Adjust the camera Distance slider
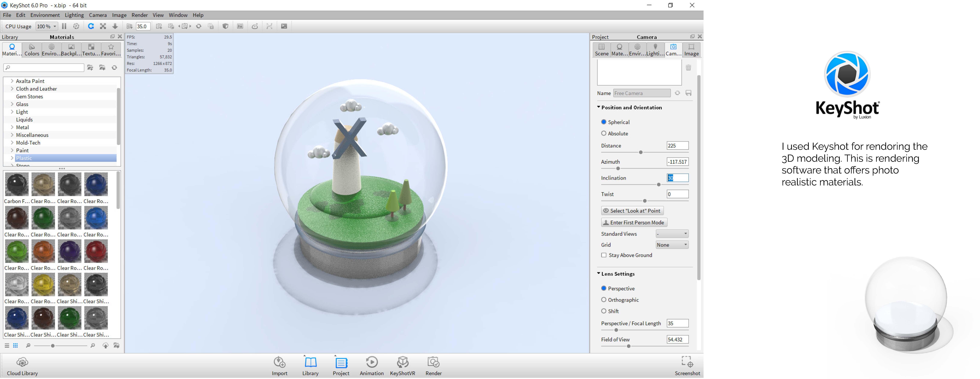 click(x=641, y=152)
